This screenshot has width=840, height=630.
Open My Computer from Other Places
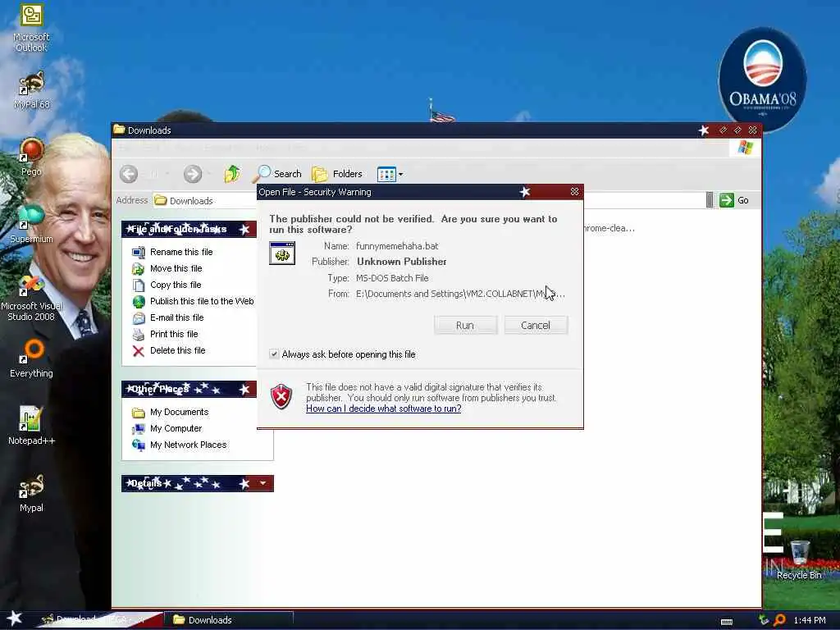[x=167, y=428]
